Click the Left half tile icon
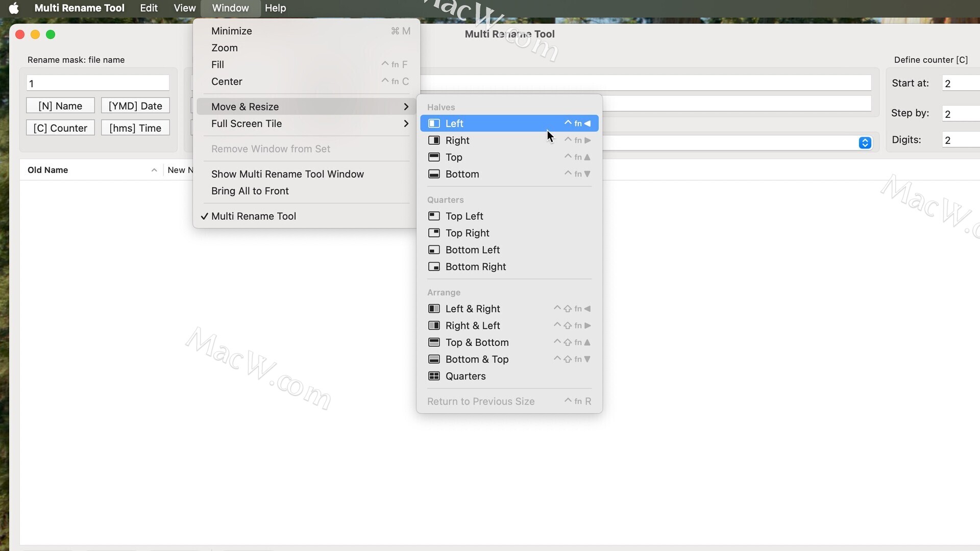This screenshot has width=980, height=551. point(434,123)
